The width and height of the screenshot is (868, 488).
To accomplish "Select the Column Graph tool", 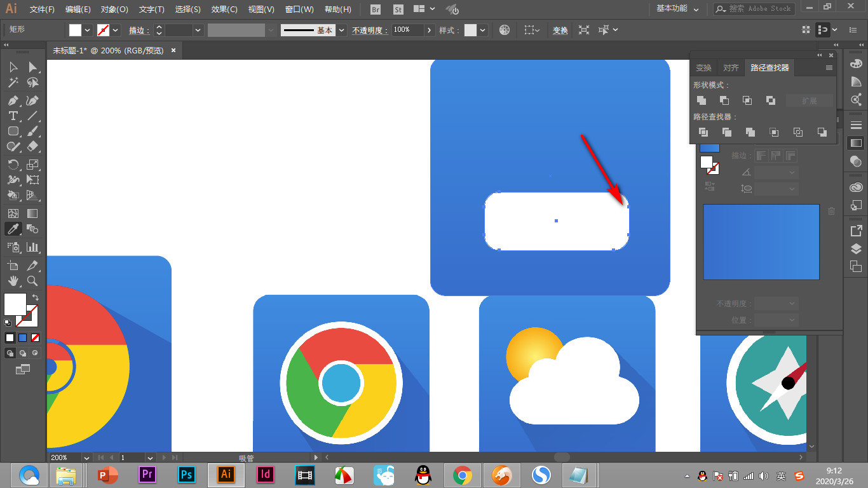I will [32, 247].
